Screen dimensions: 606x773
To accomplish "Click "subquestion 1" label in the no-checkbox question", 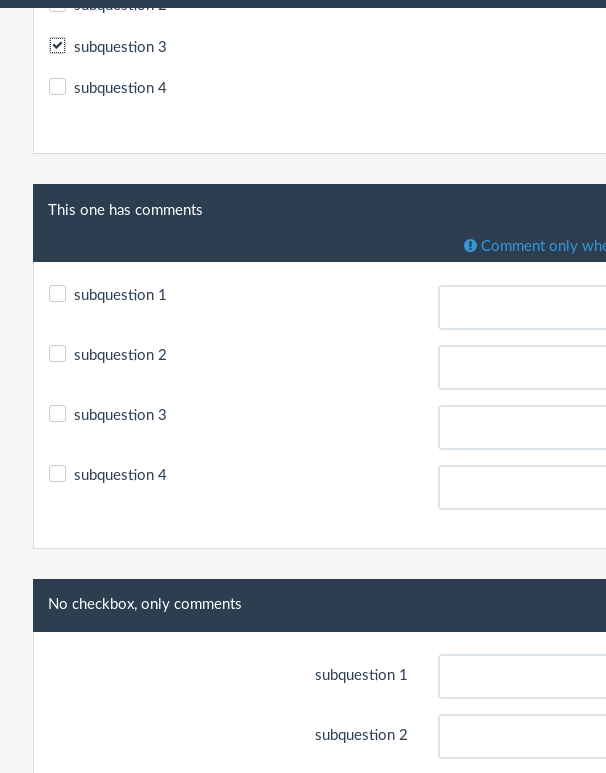I will coord(361,675).
